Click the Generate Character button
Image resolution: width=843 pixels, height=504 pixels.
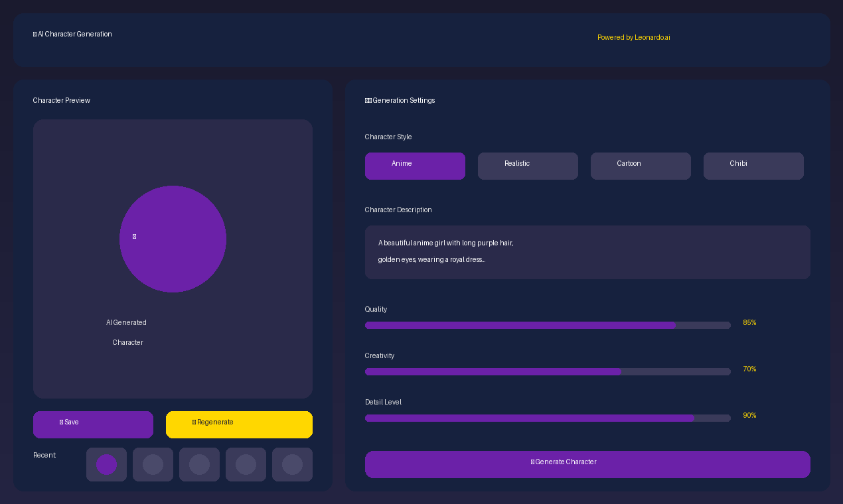[587, 464]
